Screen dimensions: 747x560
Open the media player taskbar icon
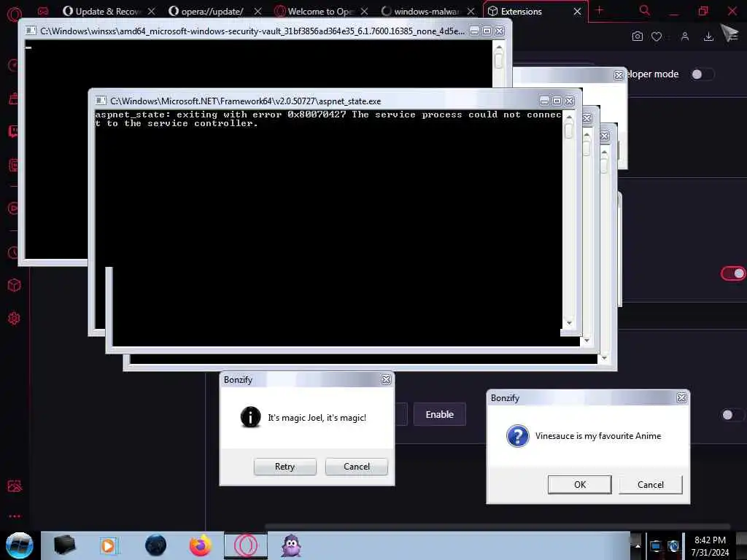coord(109,545)
